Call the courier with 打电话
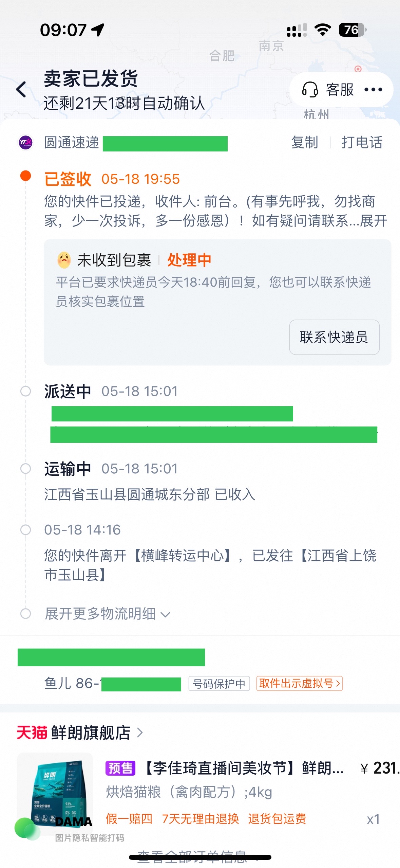 click(x=362, y=142)
